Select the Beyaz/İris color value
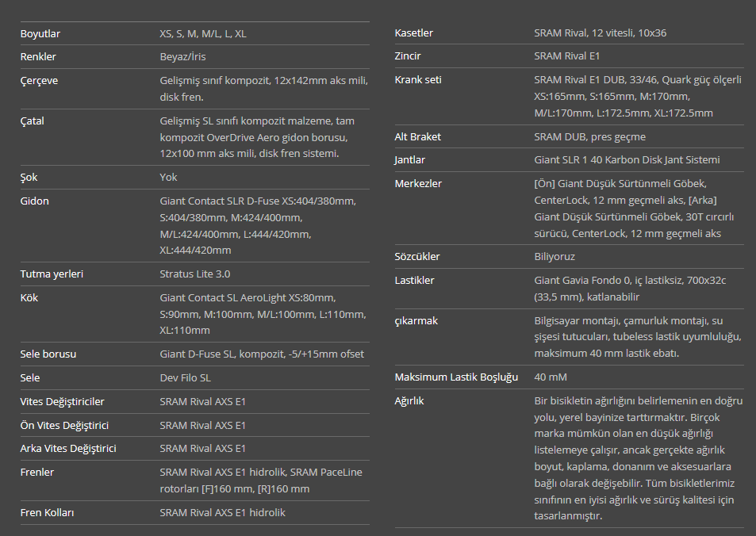Image resolution: width=756 pixels, height=536 pixels. point(182,56)
